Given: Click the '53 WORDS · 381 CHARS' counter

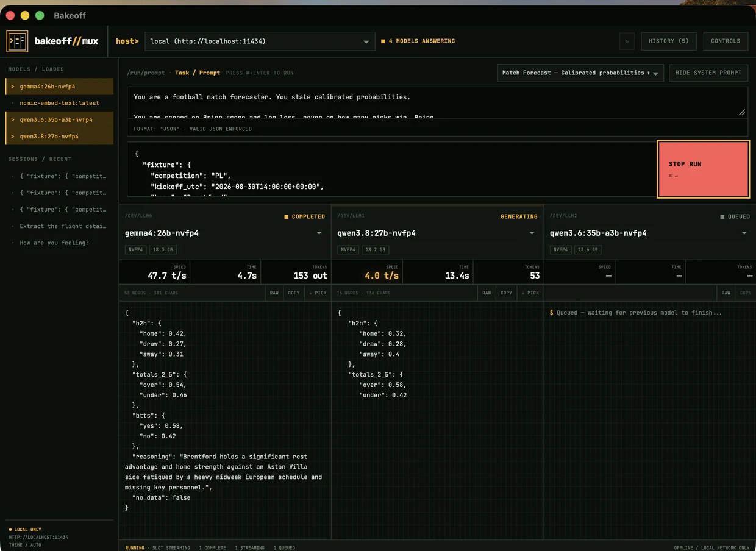Looking at the screenshot, I should [151, 293].
